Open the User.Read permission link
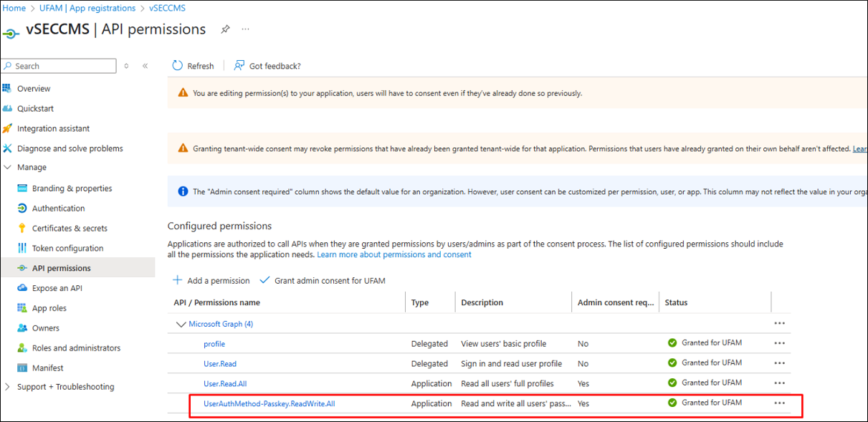 (220, 364)
